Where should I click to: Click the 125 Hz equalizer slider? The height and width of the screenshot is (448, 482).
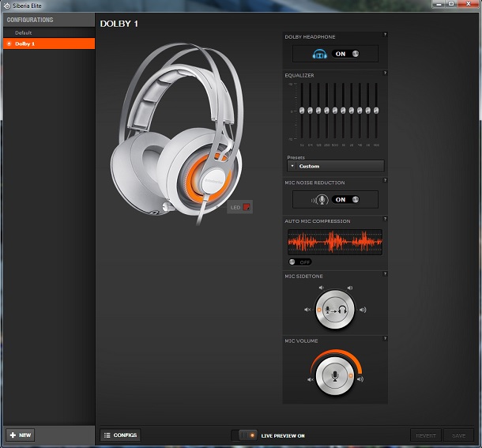point(318,111)
